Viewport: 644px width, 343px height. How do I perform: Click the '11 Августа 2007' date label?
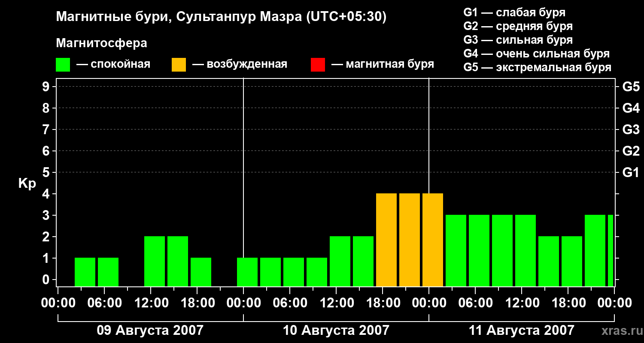tap(521, 331)
